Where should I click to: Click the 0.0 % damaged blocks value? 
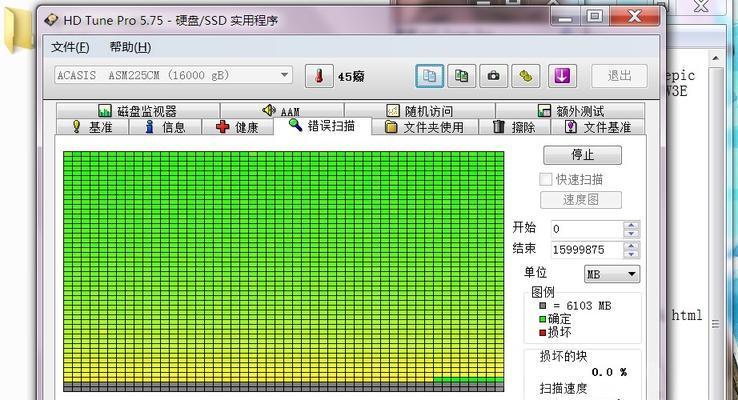[609, 372]
